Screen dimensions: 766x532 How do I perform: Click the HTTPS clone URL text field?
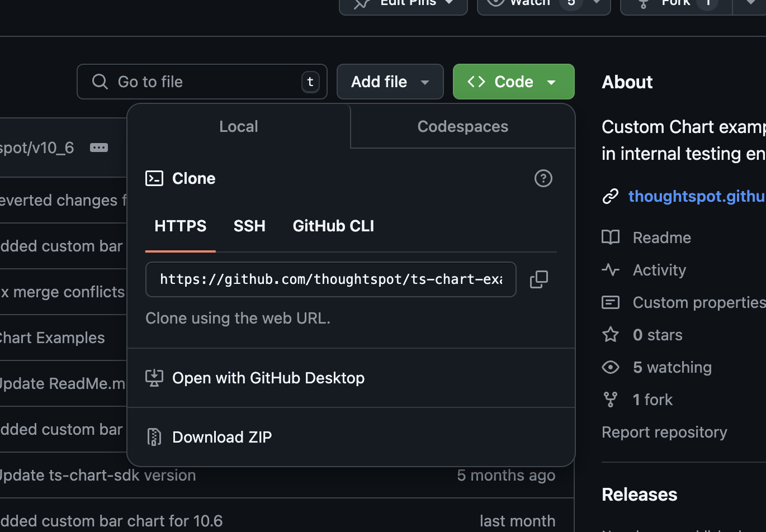click(x=330, y=279)
